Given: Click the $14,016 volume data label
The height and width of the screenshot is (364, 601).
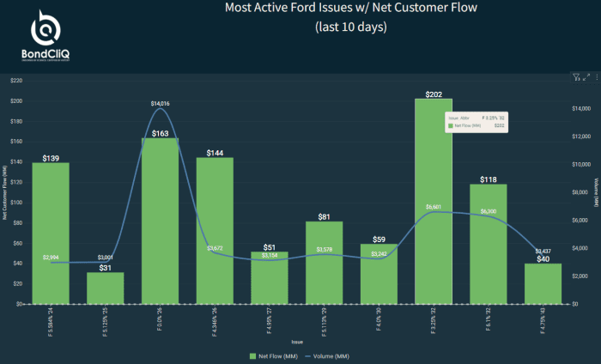Looking at the screenshot, I should [160, 104].
